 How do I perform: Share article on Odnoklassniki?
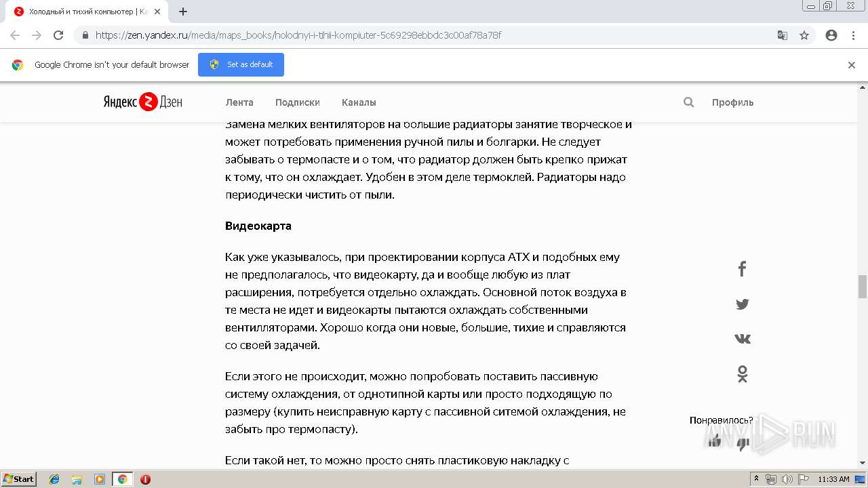click(743, 374)
